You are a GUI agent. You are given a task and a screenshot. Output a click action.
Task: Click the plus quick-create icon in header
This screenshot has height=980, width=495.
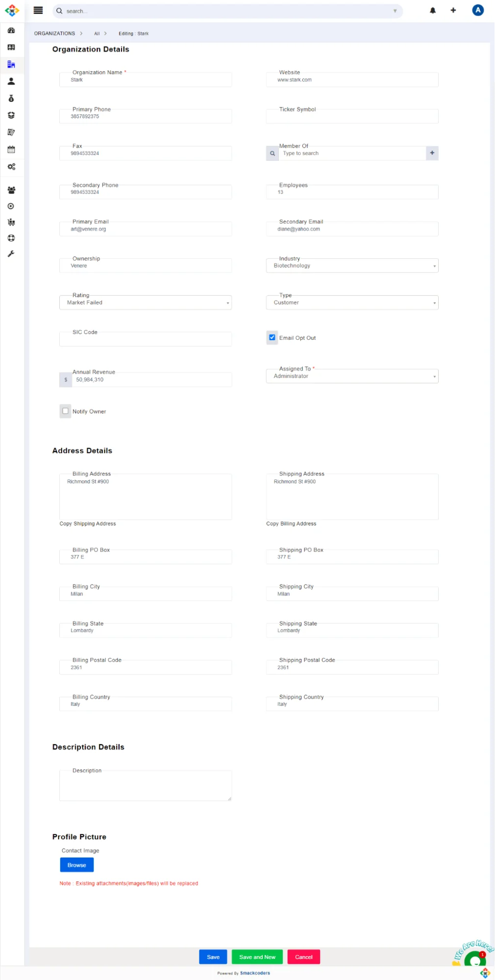(x=453, y=10)
